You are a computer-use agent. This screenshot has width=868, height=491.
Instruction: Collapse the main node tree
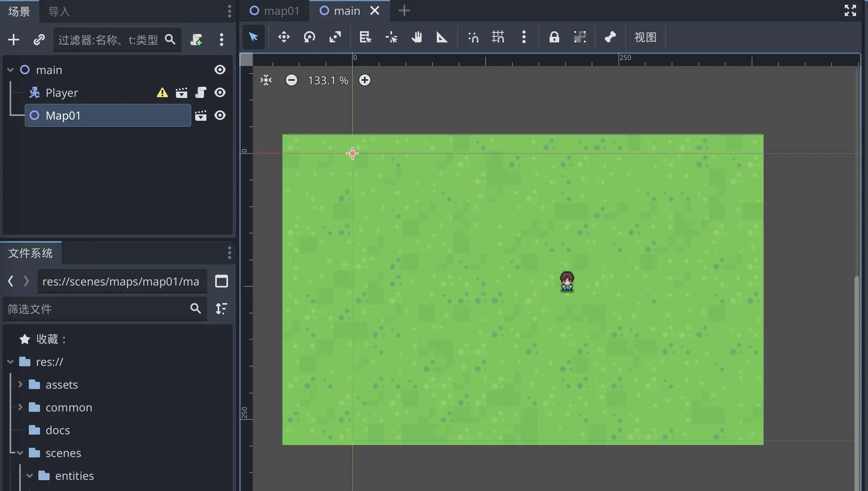11,70
